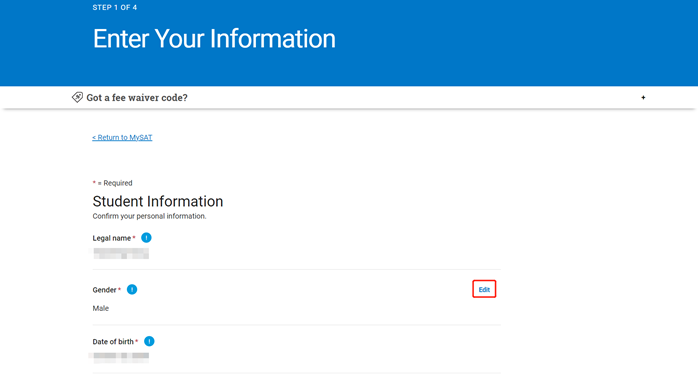Viewport: 698px width, 374px height.
Task: Select the blurred legal name value
Action: click(x=121, y=253)
